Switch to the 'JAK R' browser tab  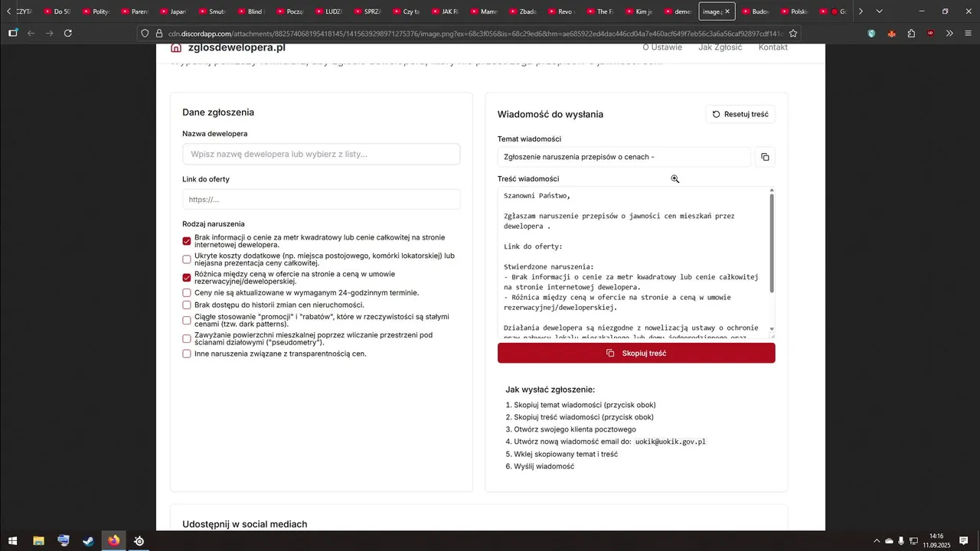pyautogui.click(x=443, y=11)
